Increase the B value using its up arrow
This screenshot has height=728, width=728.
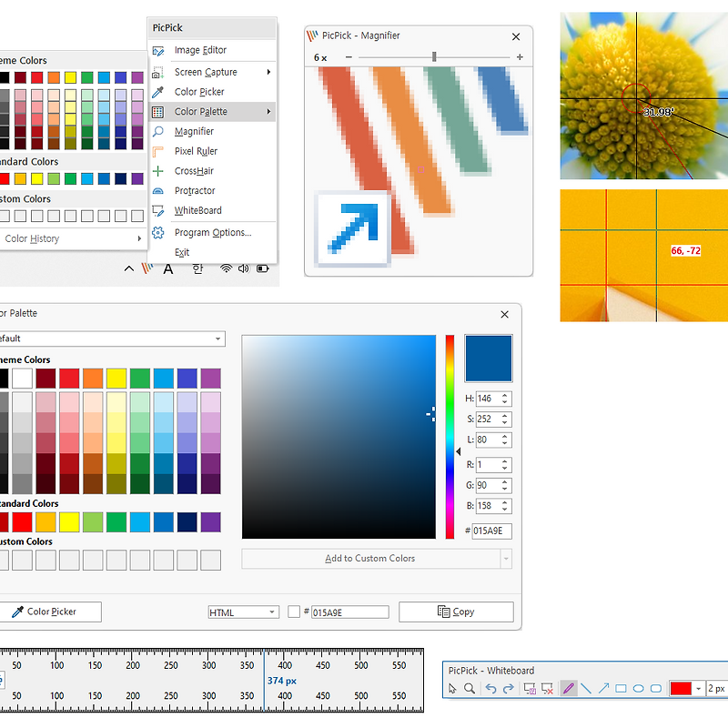(x=505, y=502)
